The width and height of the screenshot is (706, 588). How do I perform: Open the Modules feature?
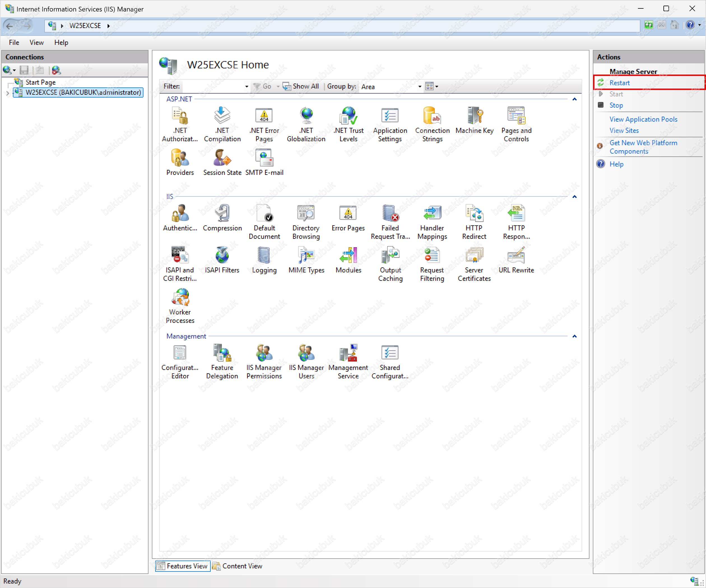(x=348, y=260)
